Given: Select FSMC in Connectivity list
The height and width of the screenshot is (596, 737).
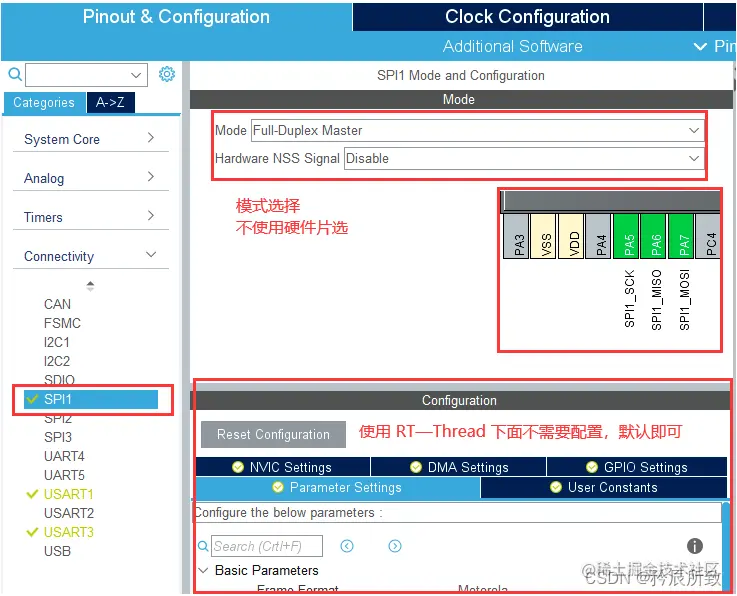Looking at the screenshot, I should pyautogui.click(x=62, y=323).
